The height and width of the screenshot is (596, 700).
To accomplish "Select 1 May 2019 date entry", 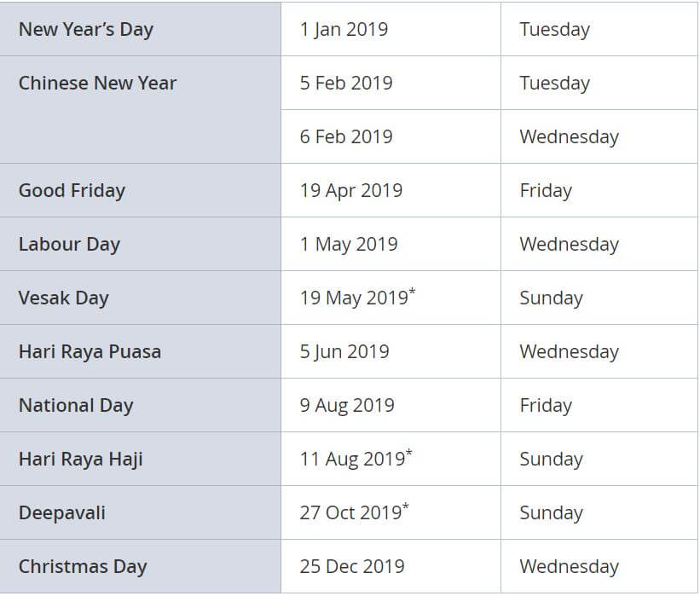I will 349,244.
